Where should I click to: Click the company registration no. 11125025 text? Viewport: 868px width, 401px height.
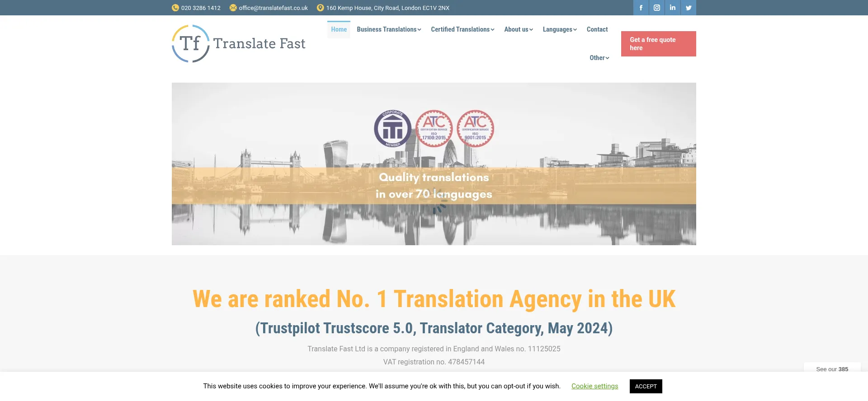pyautogui.click(x=434, y=349)
